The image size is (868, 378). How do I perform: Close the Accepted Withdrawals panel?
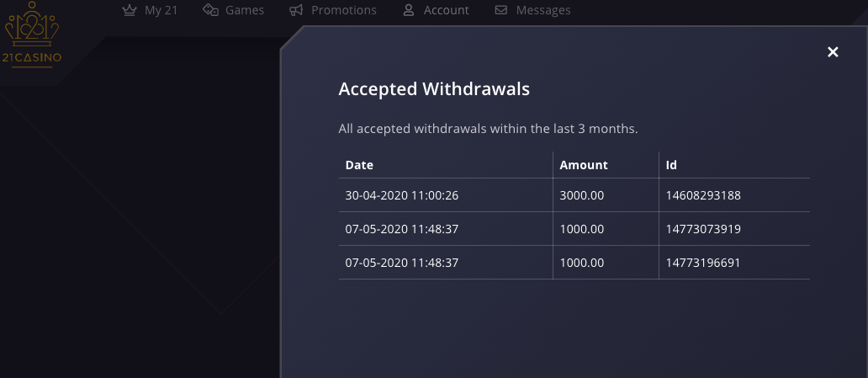833,52
